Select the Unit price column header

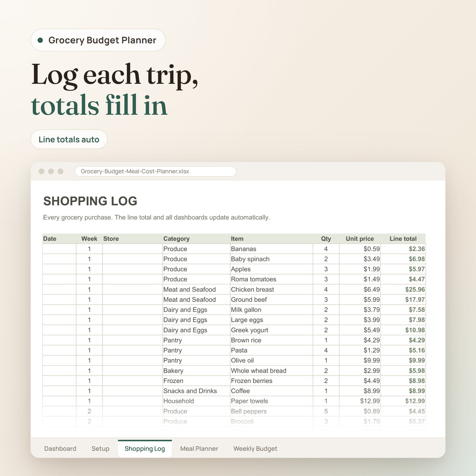pyautogui.click(x=360, y=239)
